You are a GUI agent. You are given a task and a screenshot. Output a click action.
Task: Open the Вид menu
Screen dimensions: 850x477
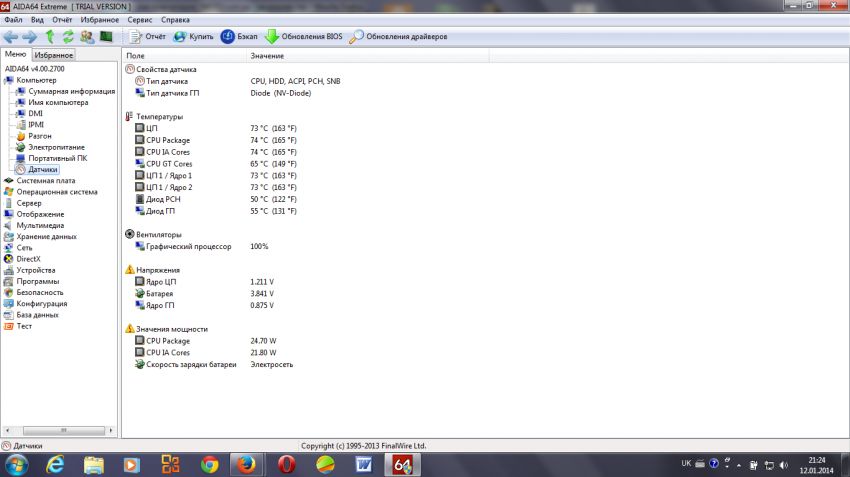pos(37,20)
